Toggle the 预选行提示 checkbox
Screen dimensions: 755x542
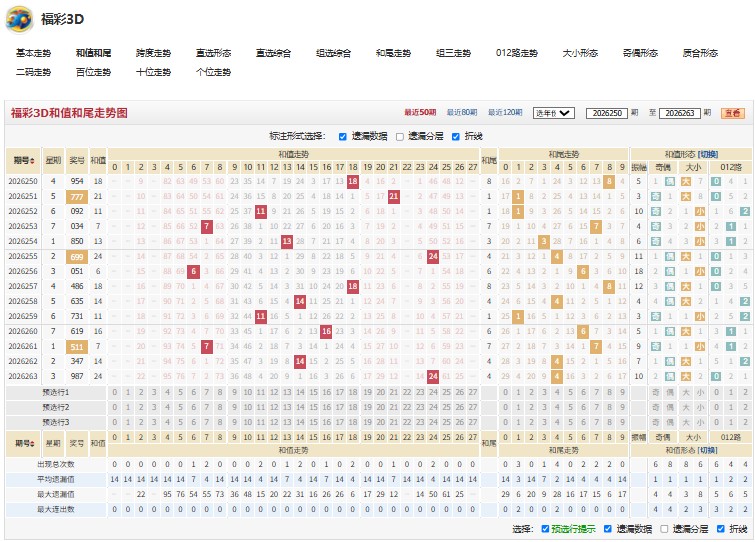click(545, 529)
